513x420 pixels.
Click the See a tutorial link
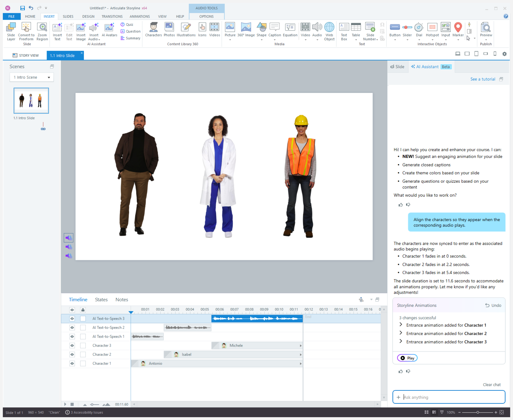pyautogui.click(x=483, y=79)
